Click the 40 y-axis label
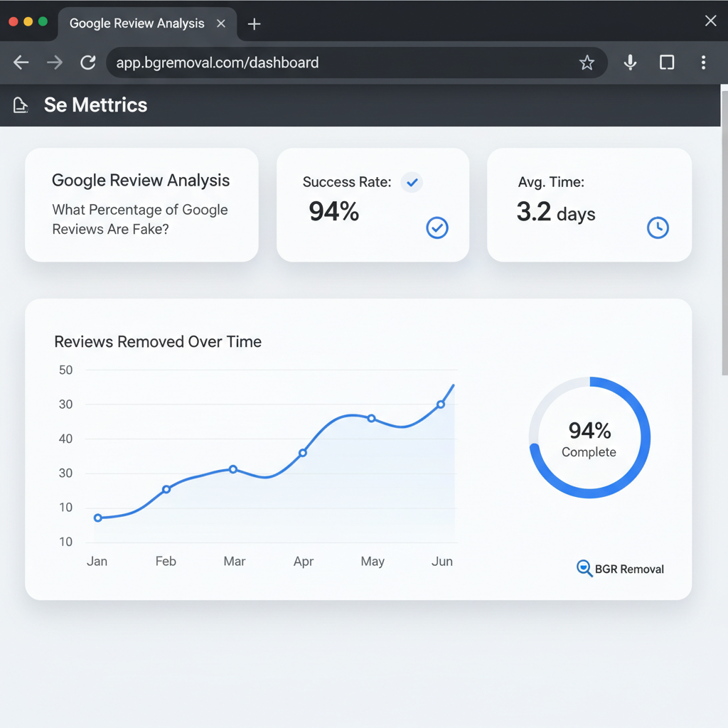The height and width of the screenshot is (728, 728). (65, 439)
